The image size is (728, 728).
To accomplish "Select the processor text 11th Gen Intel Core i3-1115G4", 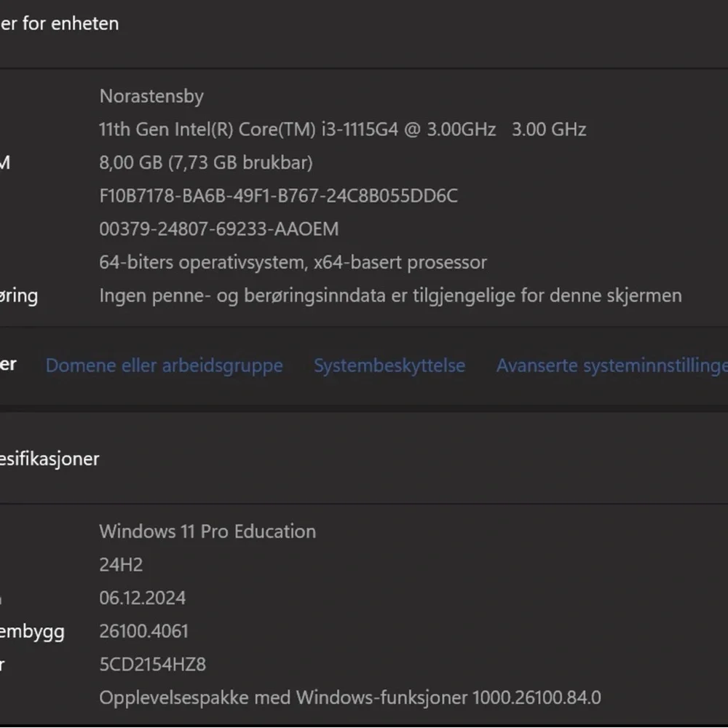I will point(342,130).
